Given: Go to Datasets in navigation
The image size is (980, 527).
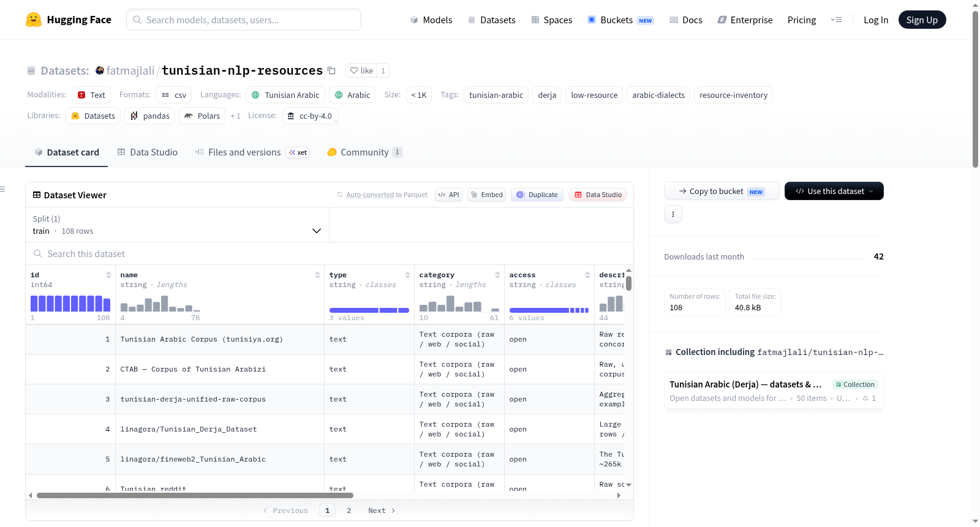Looking at the screenshot, I should coord(492,20).
